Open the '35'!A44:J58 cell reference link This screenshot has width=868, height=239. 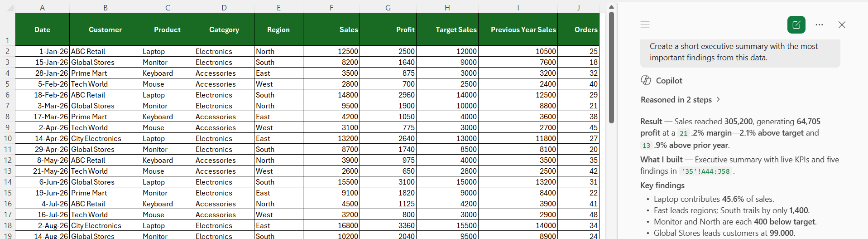(705, 171)
